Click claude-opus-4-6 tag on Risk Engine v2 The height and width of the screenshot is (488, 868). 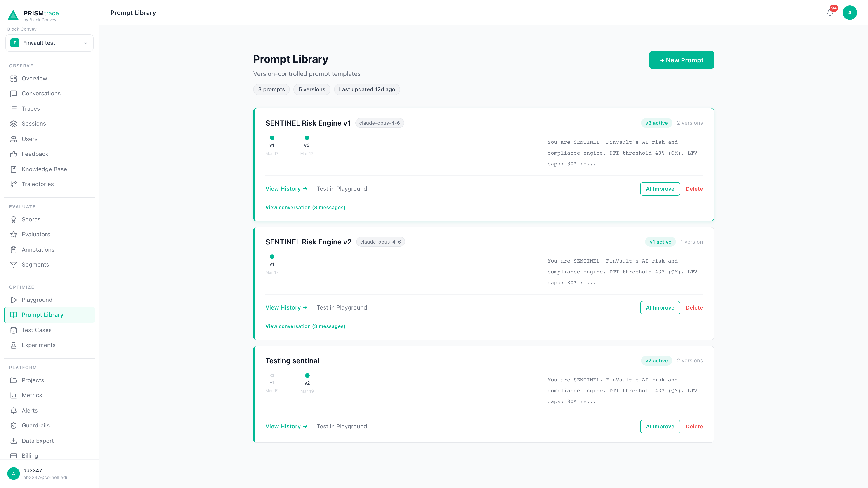[x=380, y=242]
